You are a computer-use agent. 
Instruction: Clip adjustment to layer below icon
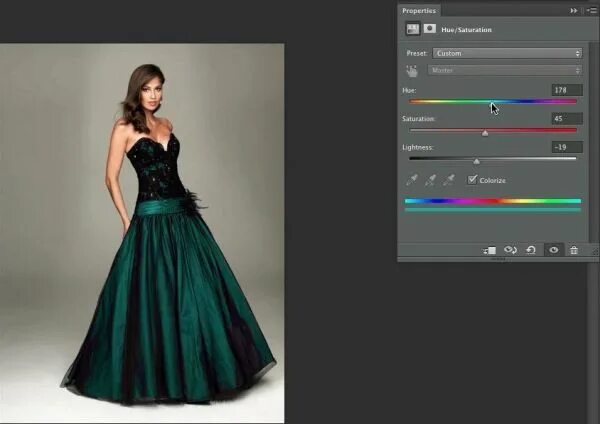(x=489, y=250)
